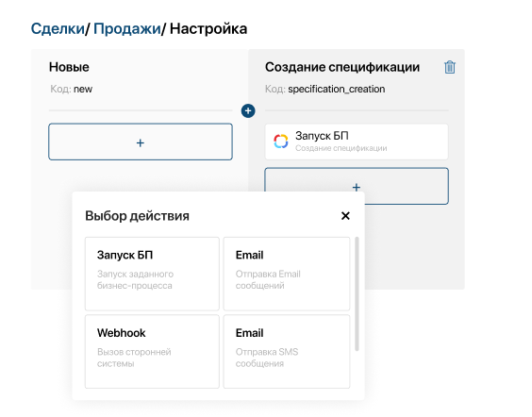The height and width of the screenshot is (417, 532).
Task: Click the Создание спецификации stage title
Action: tap(342, 67)
